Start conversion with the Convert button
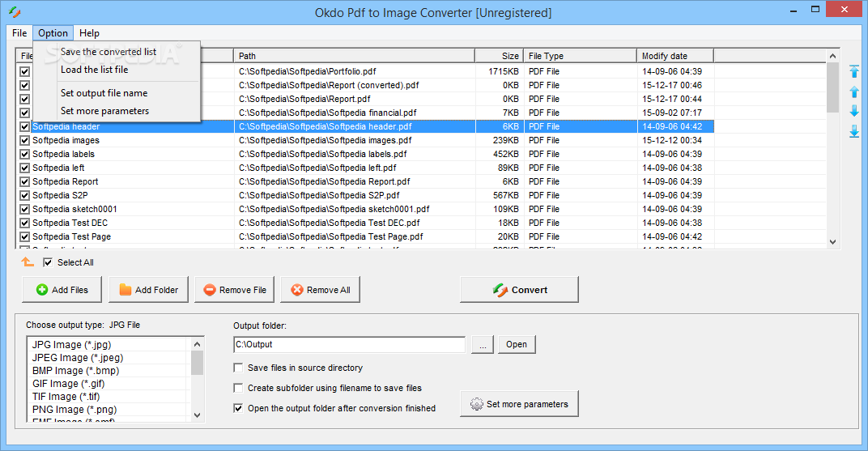868x451 pixels. tap(519, 289)
